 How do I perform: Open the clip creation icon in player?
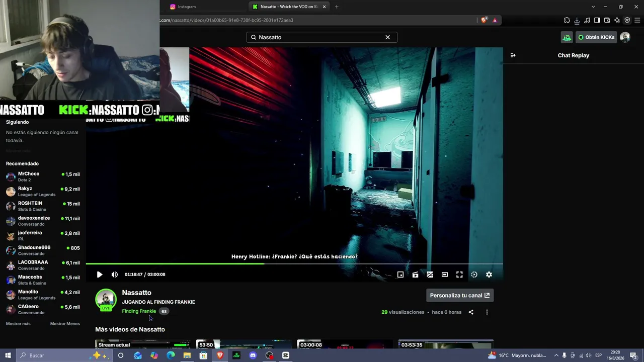(x=415, y=275)
